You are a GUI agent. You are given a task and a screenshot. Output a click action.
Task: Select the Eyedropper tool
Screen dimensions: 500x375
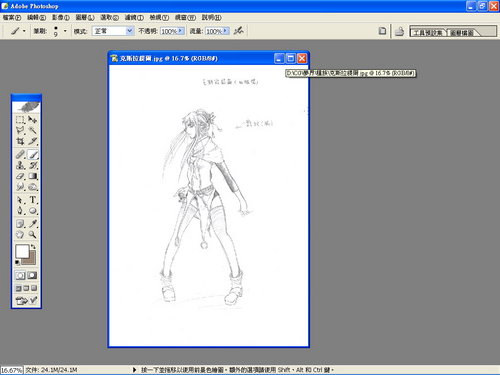(33, 224)
